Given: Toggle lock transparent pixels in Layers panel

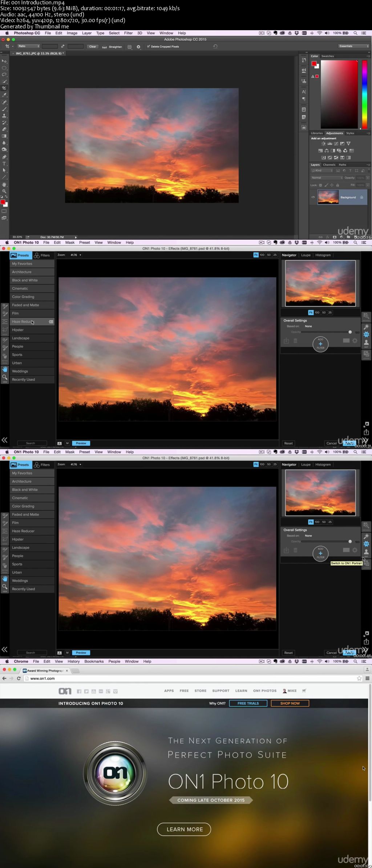Looking at the screenshot, I should [x=320, y=185].
